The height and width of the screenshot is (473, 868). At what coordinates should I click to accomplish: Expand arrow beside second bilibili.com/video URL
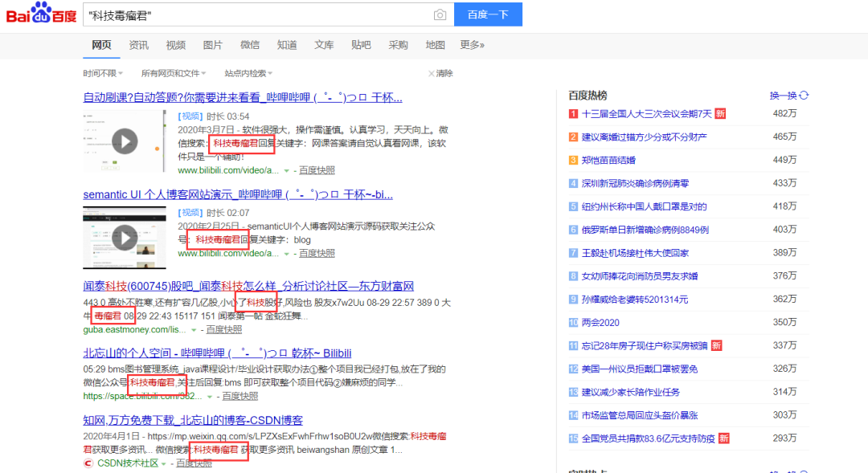pos(286,254)
